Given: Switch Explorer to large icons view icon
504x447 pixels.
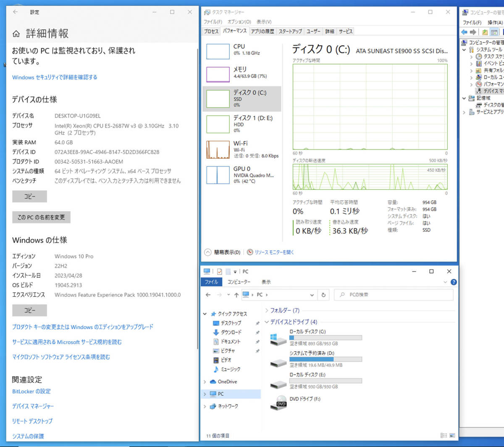Looking at the screenshot, I should click(452, 436).
